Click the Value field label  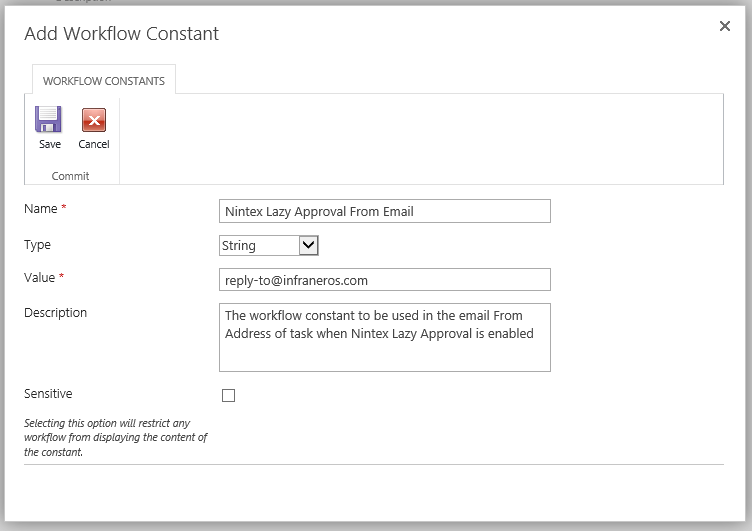tap(39, 277)
